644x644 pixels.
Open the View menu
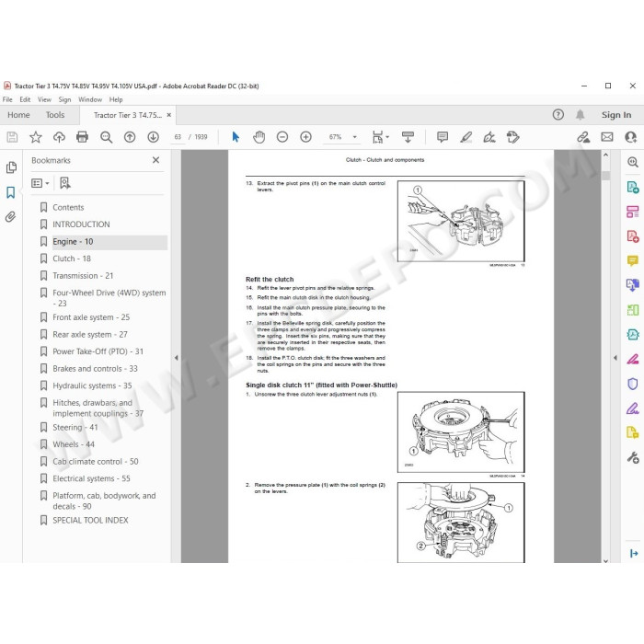tap(44, 99)
